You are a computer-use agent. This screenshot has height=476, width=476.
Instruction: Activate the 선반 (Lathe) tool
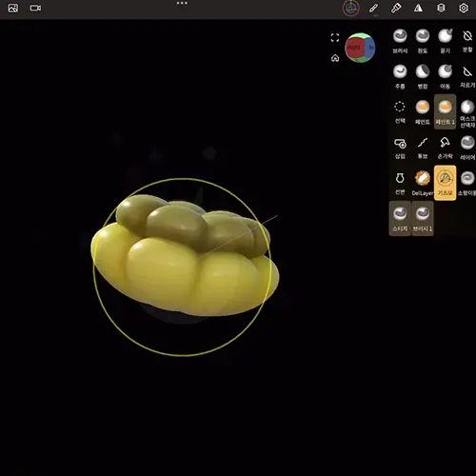click(x=400, y=183)
